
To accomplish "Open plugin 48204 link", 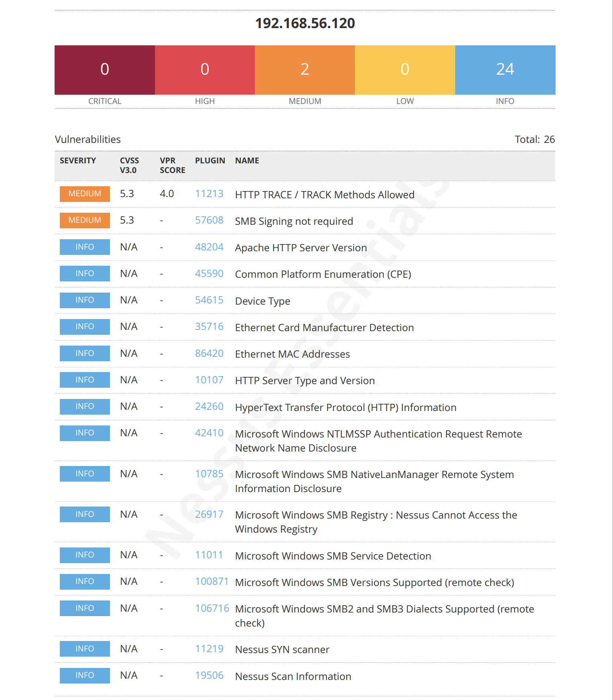I will coord(209,247).
